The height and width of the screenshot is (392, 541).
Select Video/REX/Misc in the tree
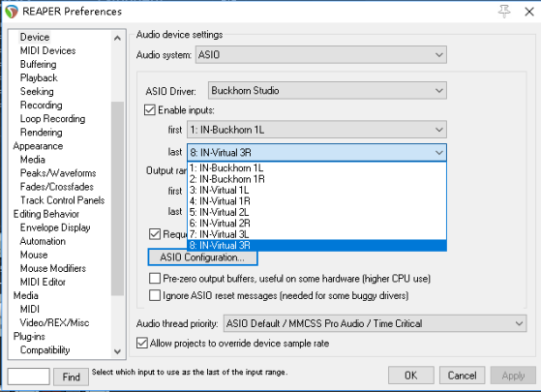[54, 322]
